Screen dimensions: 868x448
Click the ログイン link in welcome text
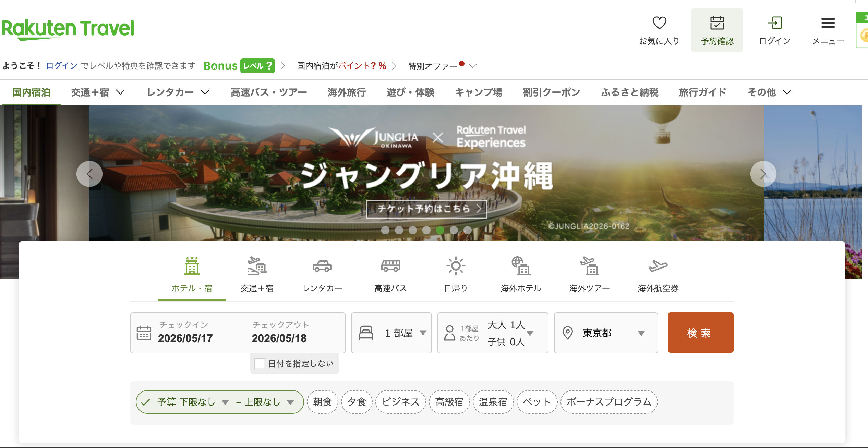(62, 66)
